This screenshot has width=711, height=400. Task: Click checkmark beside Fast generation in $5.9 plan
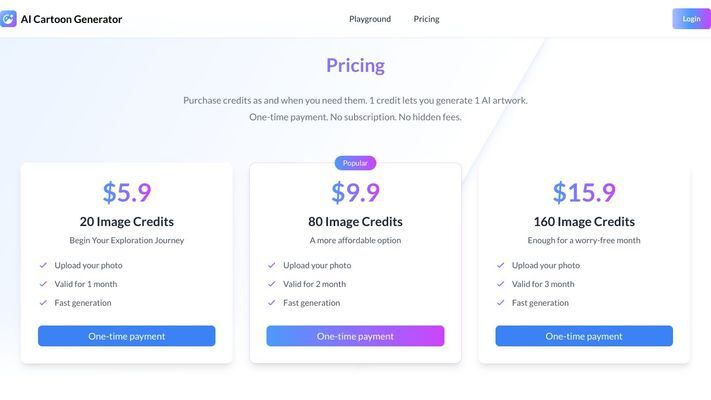coord(43,302)
